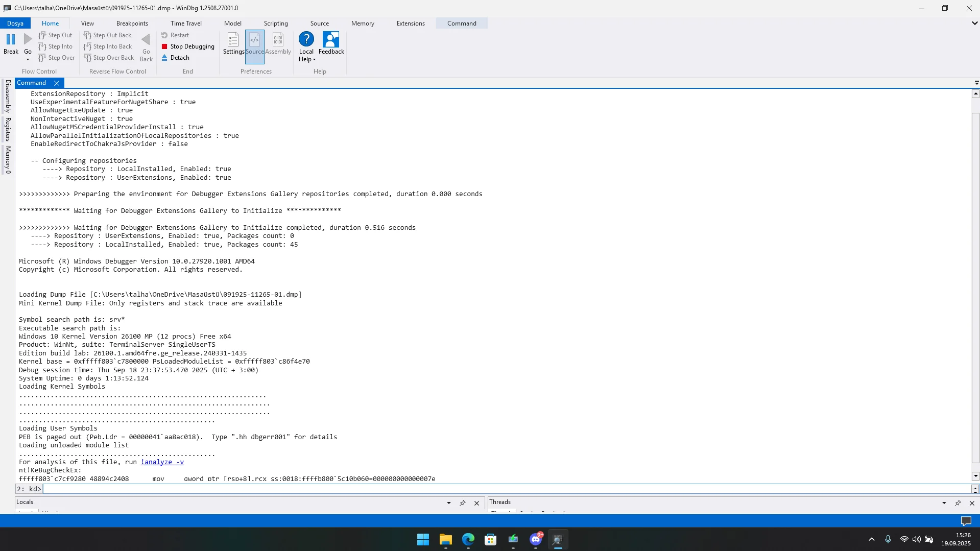The image size is (980, 551).
Task: Click the status bar feedback chat icon
Action: [x=966, y=521]
